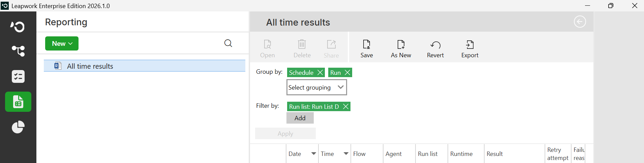Click the Share toolbar button
Viewport: 644px width, 163px height.
331,49
